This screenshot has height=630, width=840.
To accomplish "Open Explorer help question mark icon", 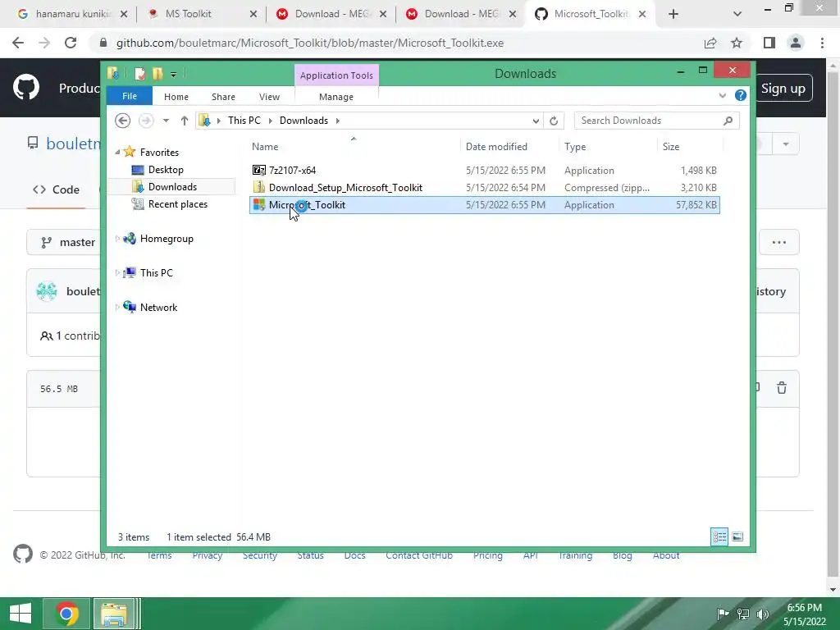I will pos(741,95).
